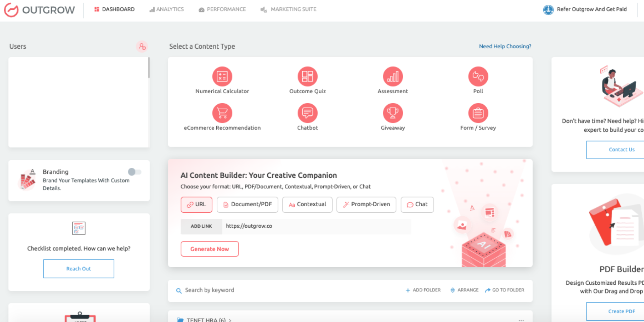This screenshot has height=322, width=644.
Task: Click Refer Outgrow And Get Paid link
Action: pos(592,9)
